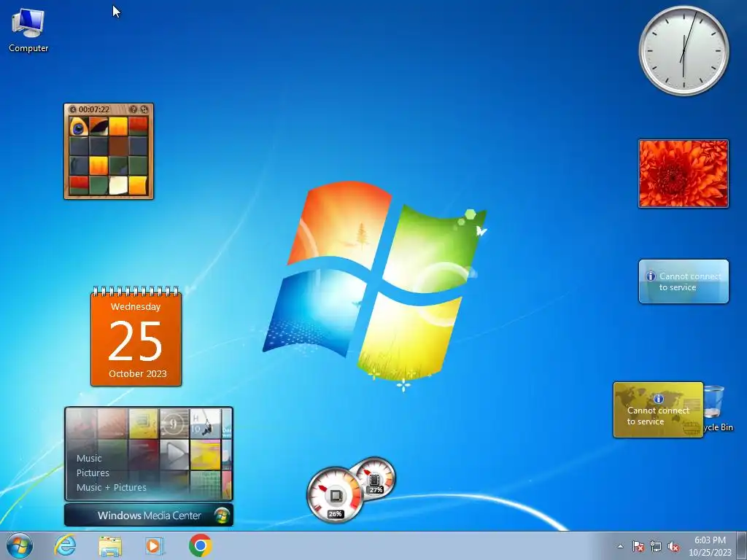
Task: Open the network status tray icon
Action: pos(656,546)
